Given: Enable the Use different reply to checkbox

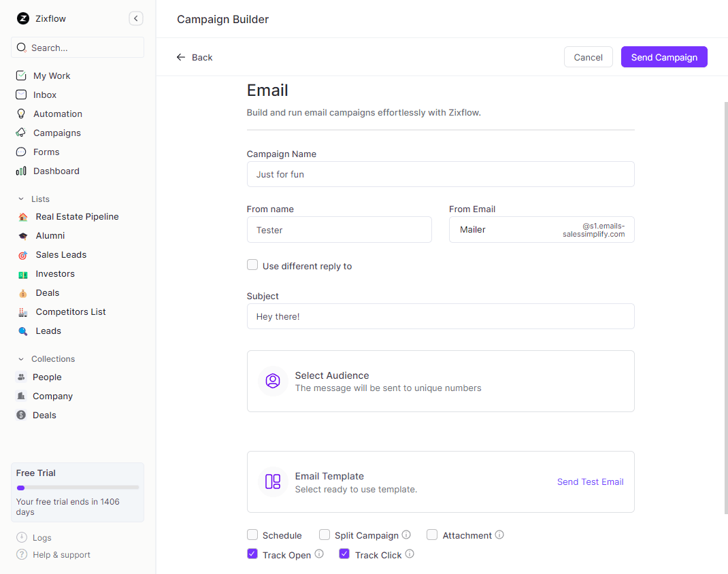Looking at the screenshot, I should coord(252,265).
